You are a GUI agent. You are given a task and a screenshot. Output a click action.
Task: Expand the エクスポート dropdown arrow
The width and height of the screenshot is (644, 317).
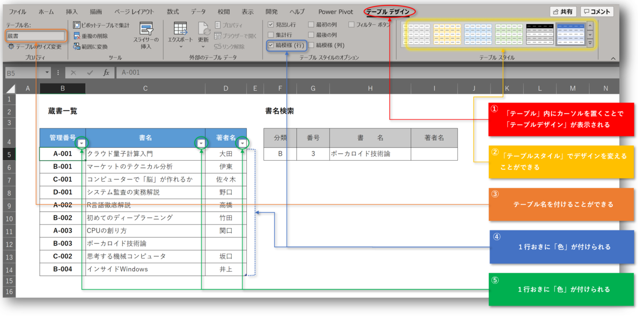click(180, 47)
